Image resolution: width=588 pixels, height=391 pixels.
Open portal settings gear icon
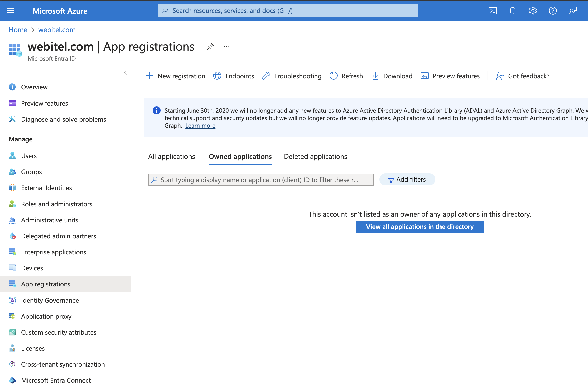tap(533, 11)
